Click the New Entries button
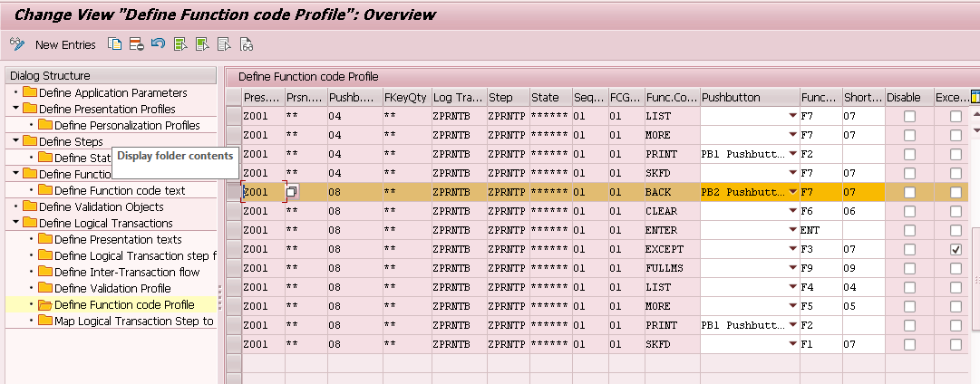 coord(65,44)
